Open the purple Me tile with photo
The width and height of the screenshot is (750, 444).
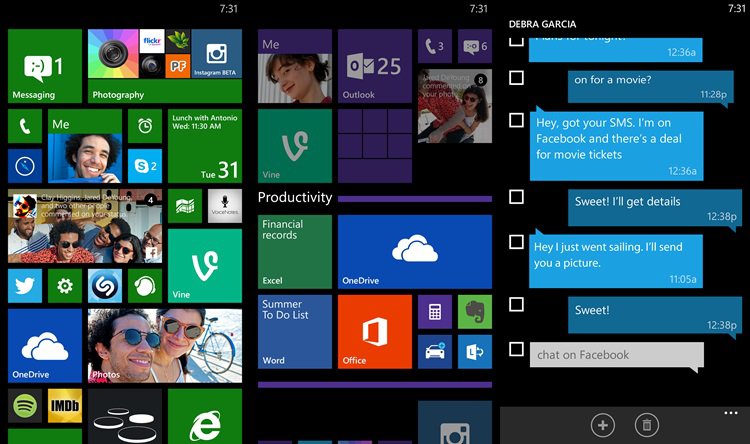pyautogui.click(x=295, y=66)
